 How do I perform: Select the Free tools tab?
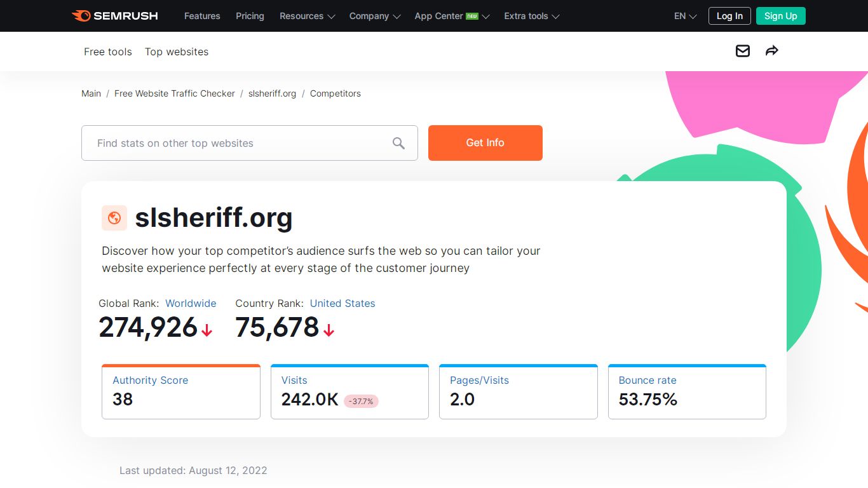click(x=108, y=51)
